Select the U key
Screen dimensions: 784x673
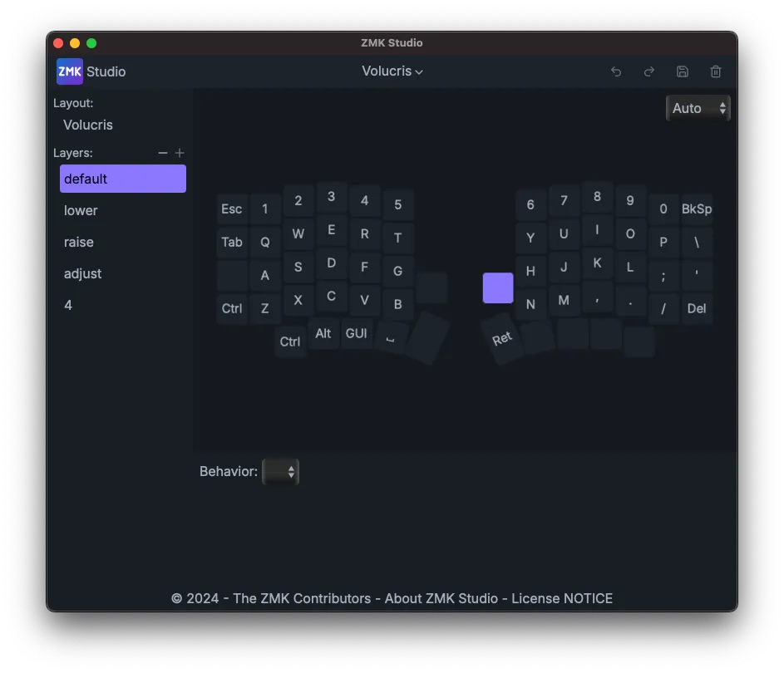tap(564, 233)
